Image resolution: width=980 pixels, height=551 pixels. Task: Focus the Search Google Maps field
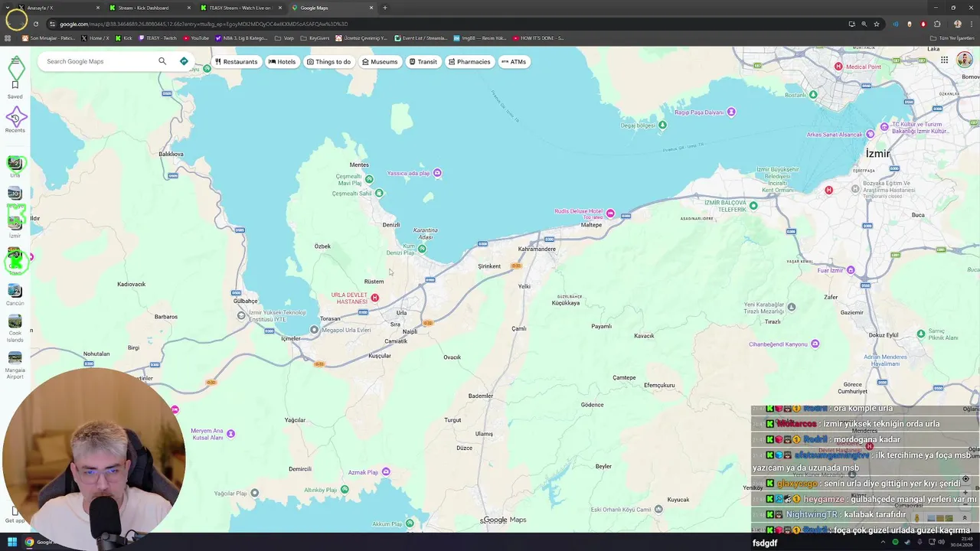(x=98, y=61)
